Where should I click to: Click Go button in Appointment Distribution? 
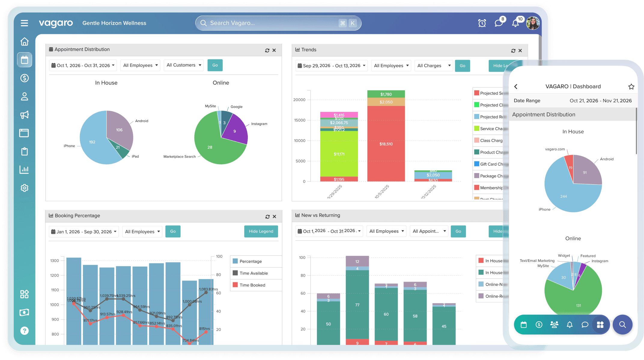215,65
